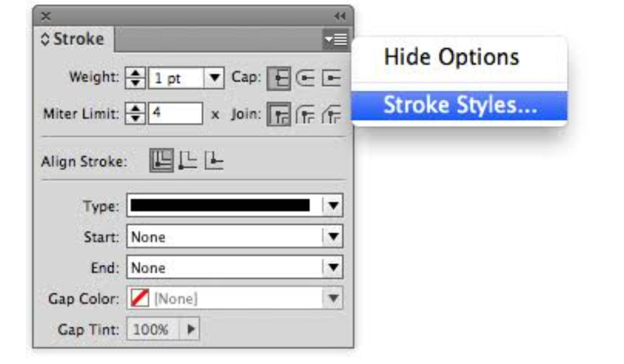Align stroke to inside
The width and height of the screenshot is (624, 364).
187,160
